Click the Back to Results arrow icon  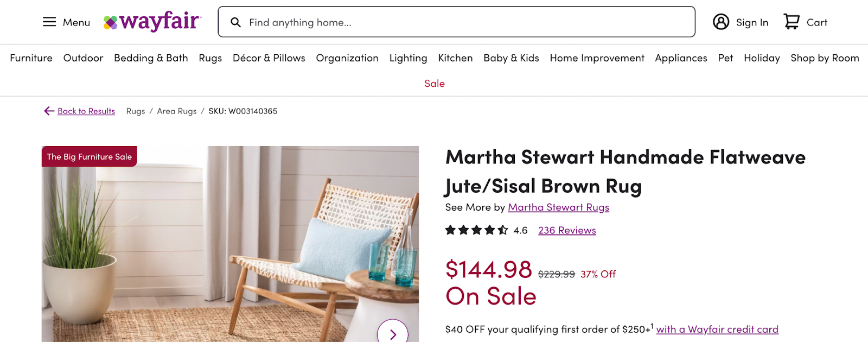(49, 111)
